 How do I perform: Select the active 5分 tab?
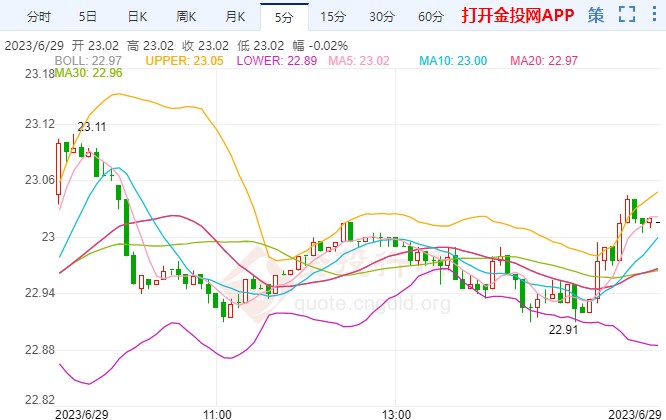pyautogui.click(x=284, y=17)
